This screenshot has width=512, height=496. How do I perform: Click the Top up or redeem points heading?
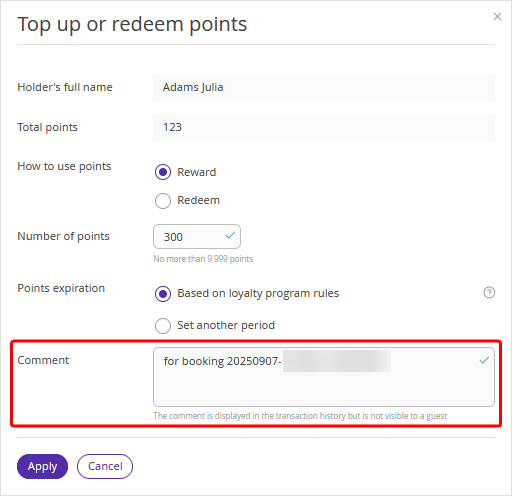(132, 25)
